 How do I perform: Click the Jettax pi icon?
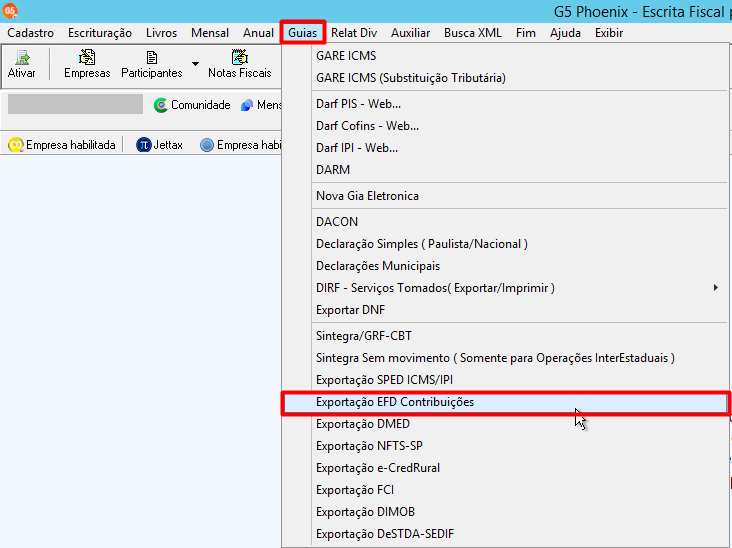pos(143,145)
